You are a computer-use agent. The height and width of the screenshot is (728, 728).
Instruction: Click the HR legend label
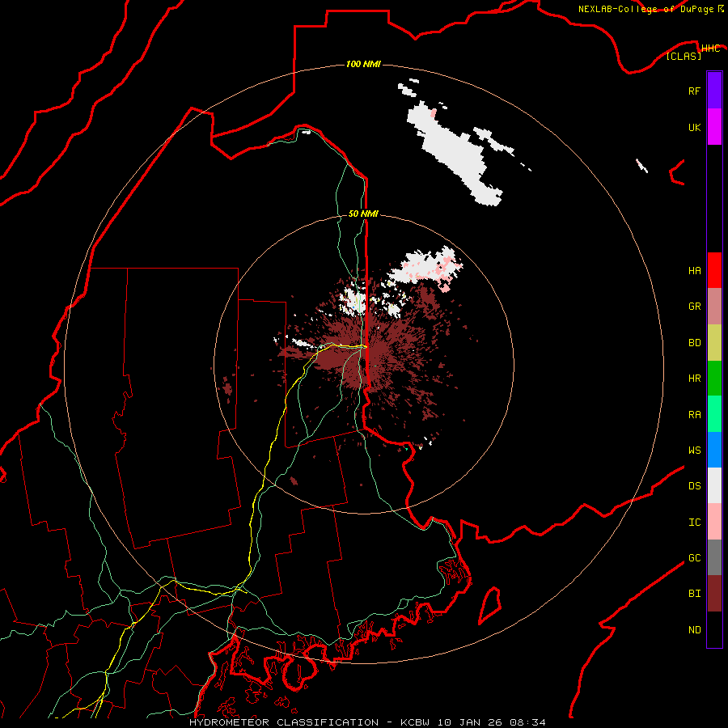coord(694,379)
